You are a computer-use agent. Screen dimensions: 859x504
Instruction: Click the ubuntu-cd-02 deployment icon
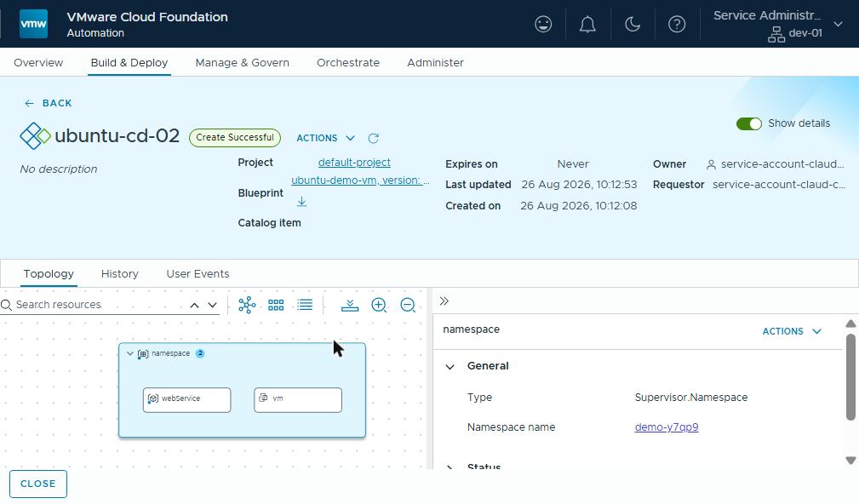pyautogui.click(x=35, y=136)
